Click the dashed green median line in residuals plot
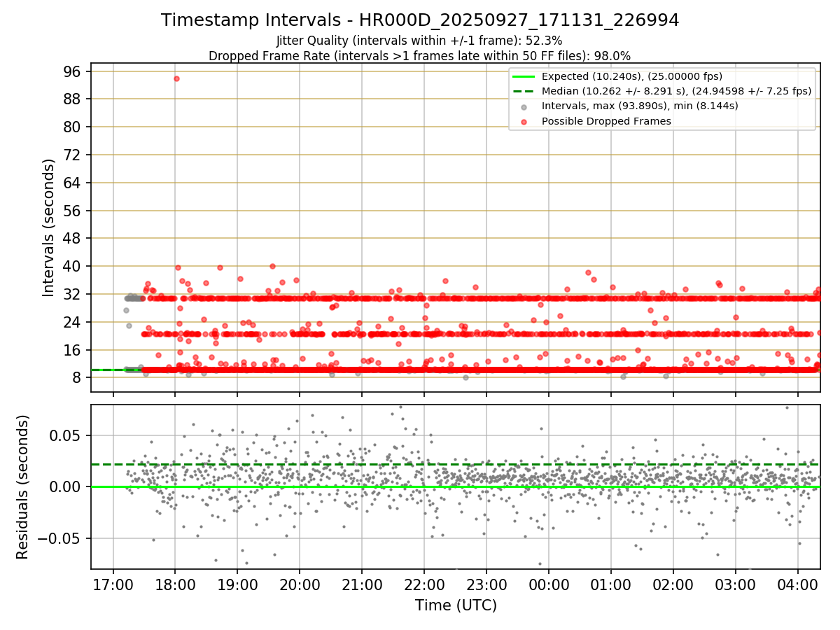The height and width of the screenshot is (630, 840). click(x=455, y=464)
